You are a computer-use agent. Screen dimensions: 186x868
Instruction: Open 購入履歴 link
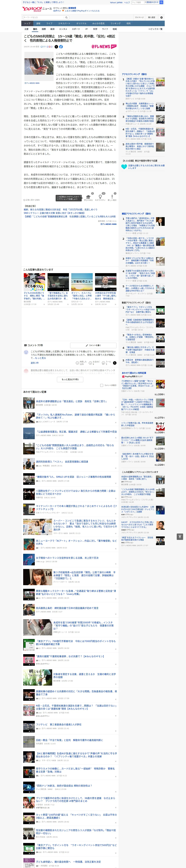152,17
